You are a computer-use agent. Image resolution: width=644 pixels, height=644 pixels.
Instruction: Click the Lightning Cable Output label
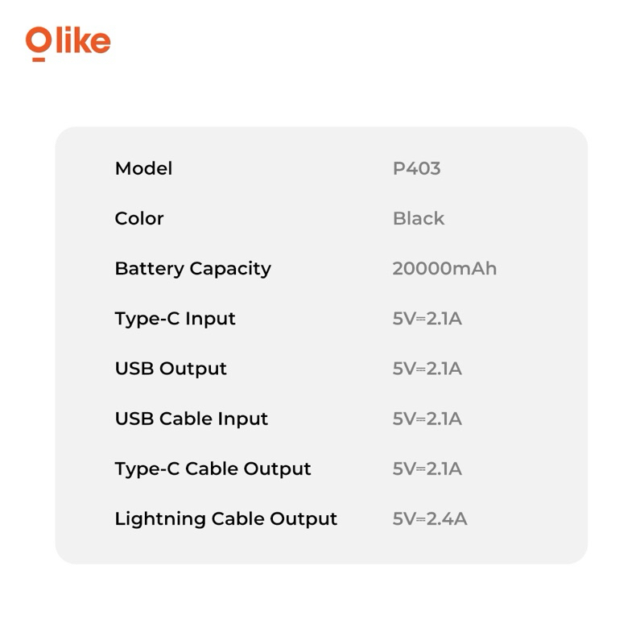226,520
